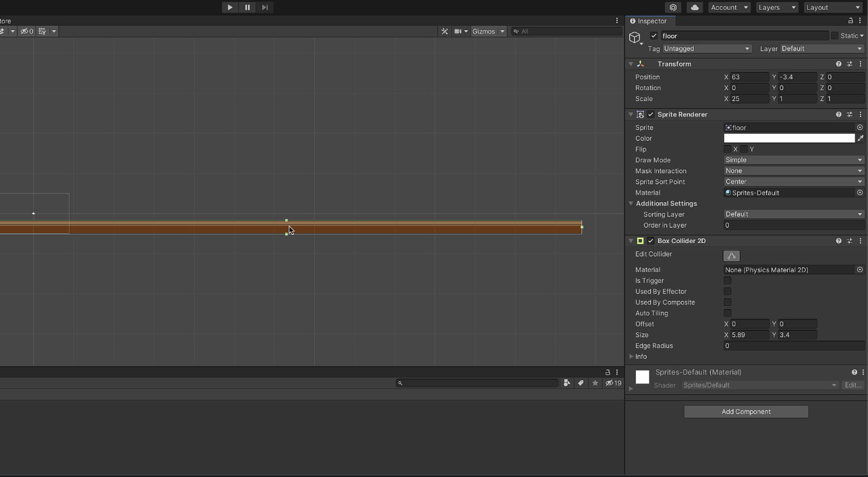
Task: Enable Used By Composite checkbox
Action: pyautogui.click(x=727, y=302)
